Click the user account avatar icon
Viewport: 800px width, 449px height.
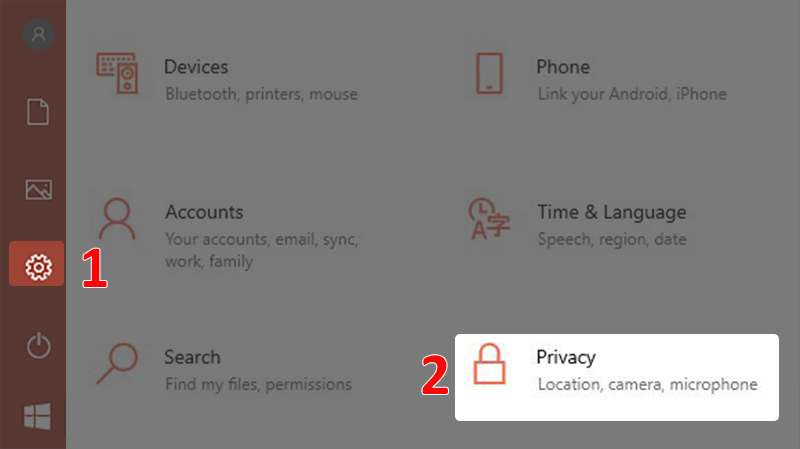(39, 35)
